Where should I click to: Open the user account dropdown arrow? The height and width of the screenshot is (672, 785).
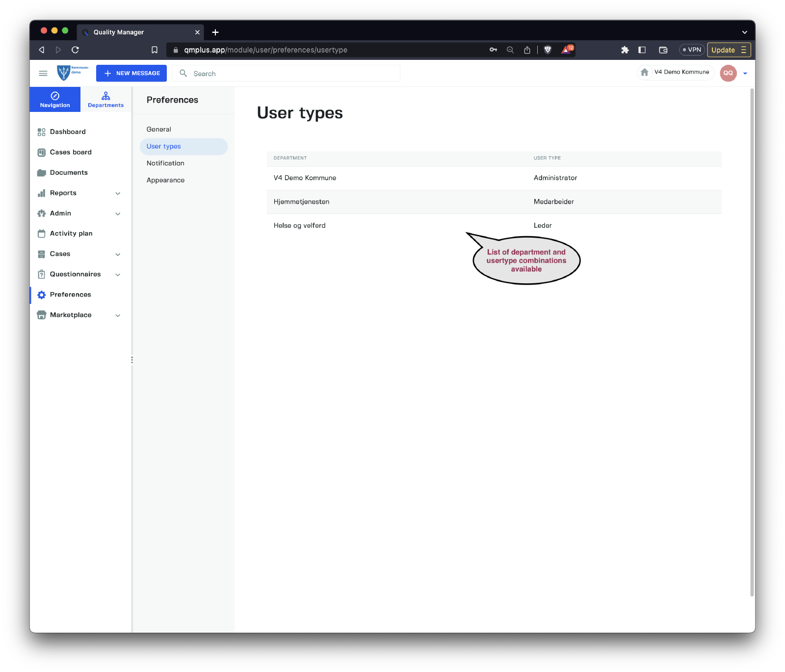point(745,73)
